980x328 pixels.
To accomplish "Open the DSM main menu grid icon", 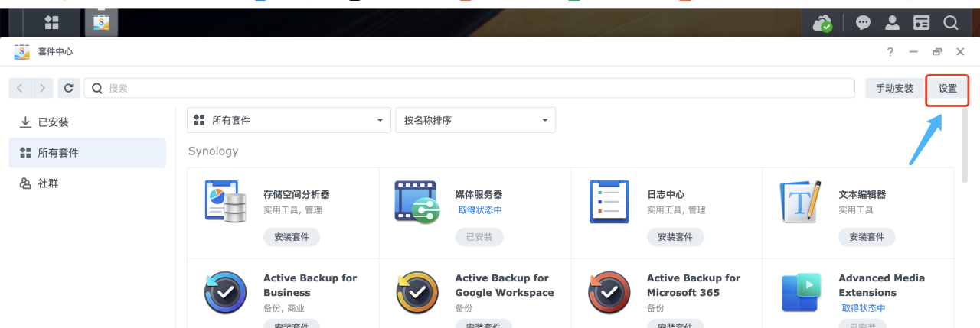I will [51, 23].
